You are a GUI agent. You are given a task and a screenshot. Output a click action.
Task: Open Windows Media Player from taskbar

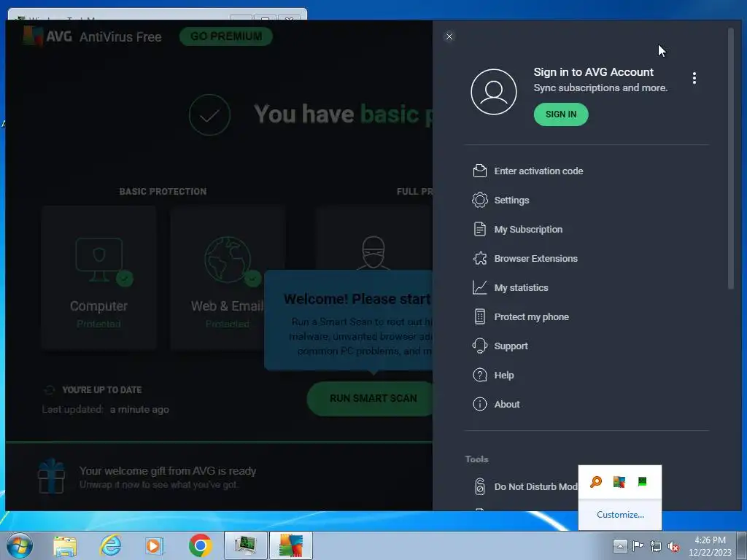pyautogui.click(x=155, y=545)
